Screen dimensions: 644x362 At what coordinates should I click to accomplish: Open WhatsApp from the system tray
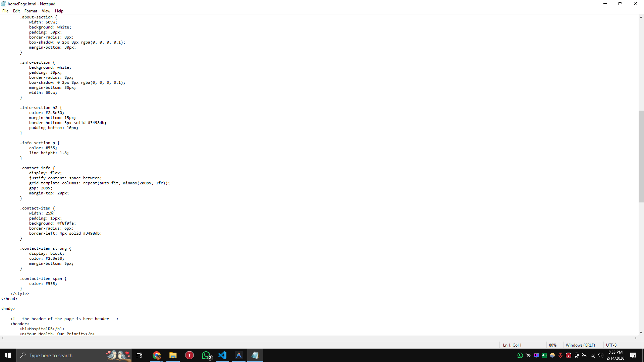point(520,355)
